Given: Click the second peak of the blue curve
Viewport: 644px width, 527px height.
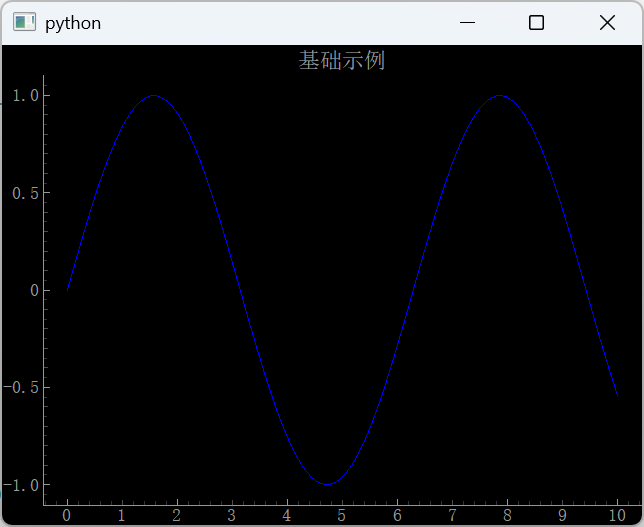Looking at the screenshot, I should pyautogui.click(x=499, y=95).
